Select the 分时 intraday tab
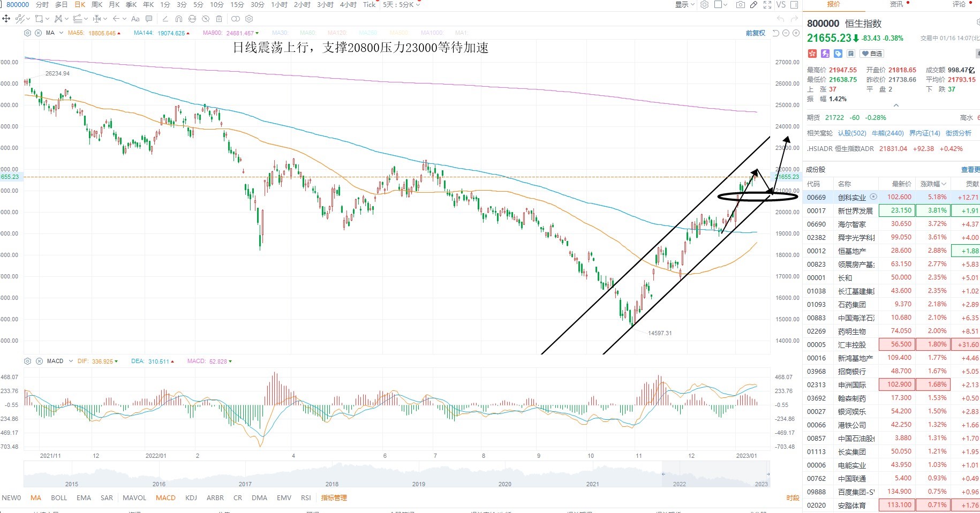This screenshot has height=513, width=980. point(42,5)
